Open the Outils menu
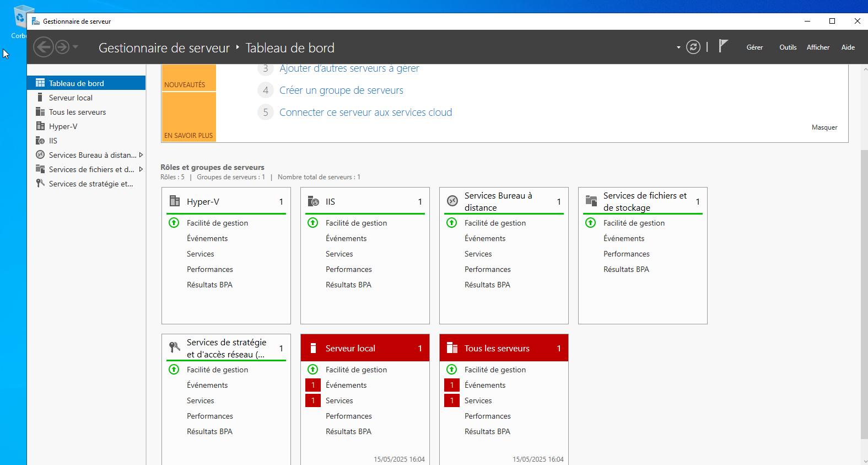Screen dimensions: 868x465 click(x=788, y=47)
